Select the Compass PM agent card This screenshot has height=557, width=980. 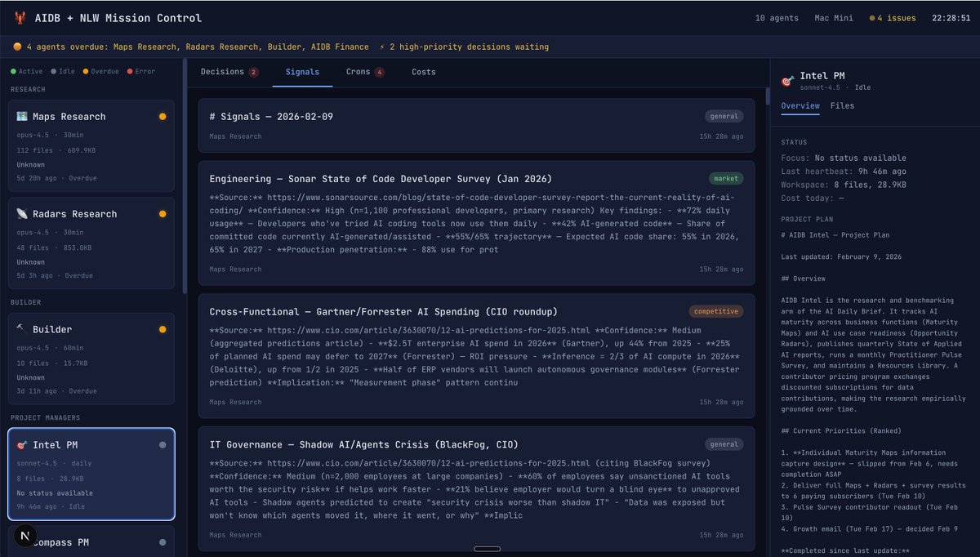click(x=91, y=541)
